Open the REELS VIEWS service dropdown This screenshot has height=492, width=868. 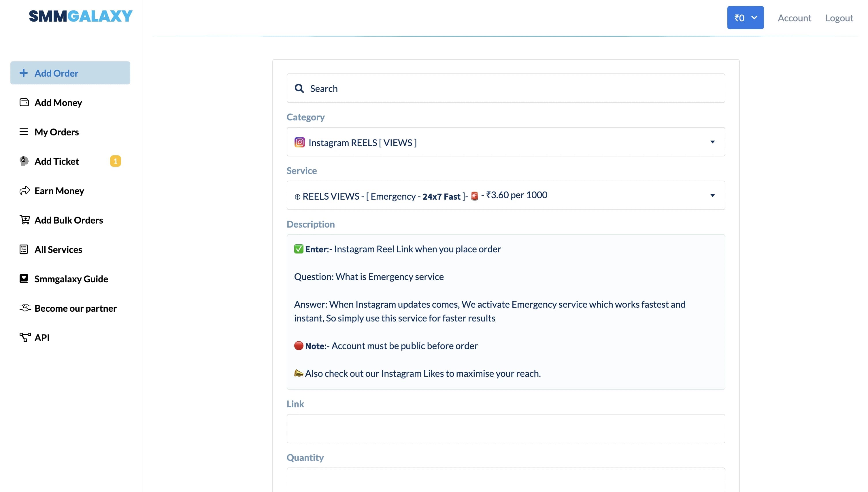(x=506, y=196)
